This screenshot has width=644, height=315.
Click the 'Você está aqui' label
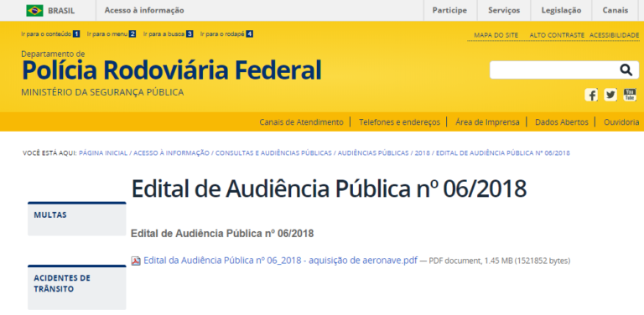(x=49, y=153)
